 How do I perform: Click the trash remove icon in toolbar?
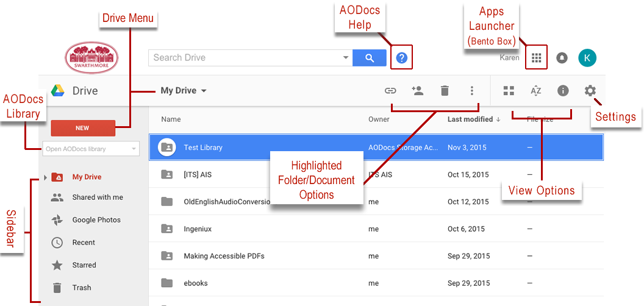[x=445, y=91]
